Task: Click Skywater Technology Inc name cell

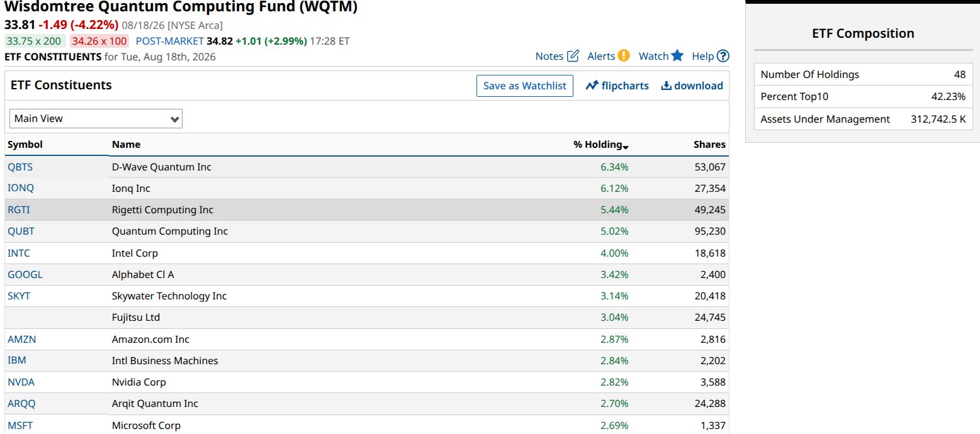Action: pyautogui.click(x=169, y=296)
